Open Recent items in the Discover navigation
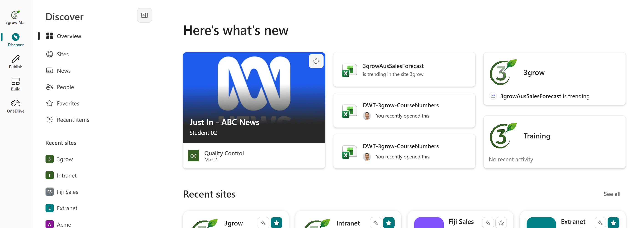Screen dimensions: 644x228 [73, 120]
